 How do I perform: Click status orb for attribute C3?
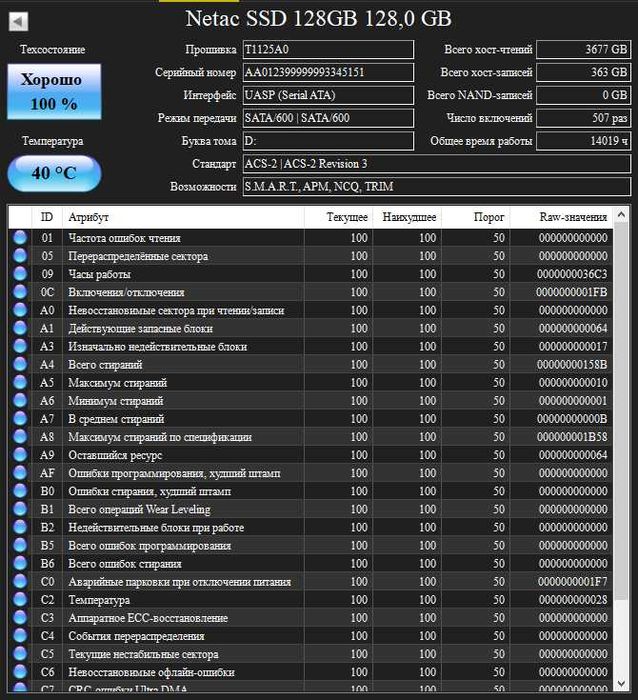click(x=20, y=617)
